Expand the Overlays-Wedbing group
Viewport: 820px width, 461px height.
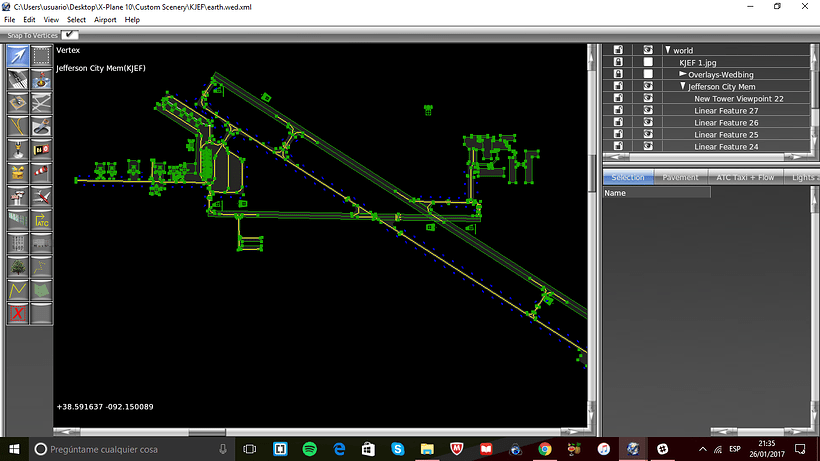coord(682,74)
